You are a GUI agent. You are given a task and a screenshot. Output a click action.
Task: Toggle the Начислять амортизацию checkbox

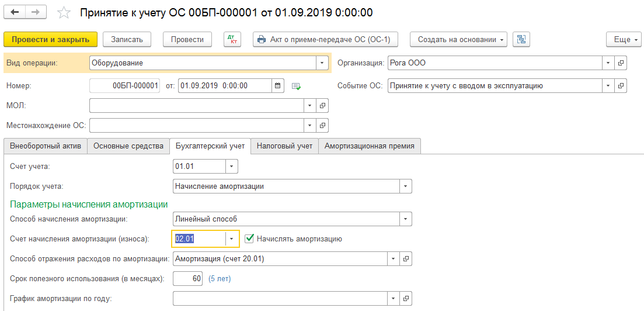click(249, 239)
